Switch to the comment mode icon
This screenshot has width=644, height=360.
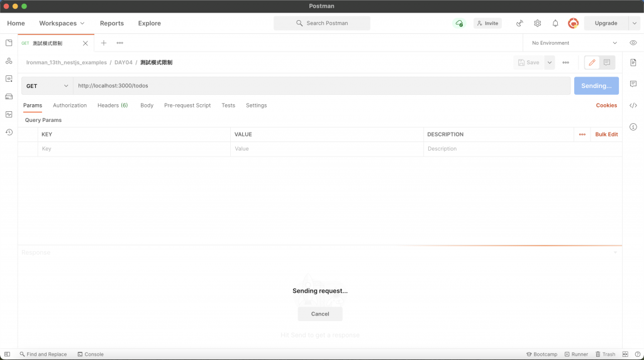607,62
